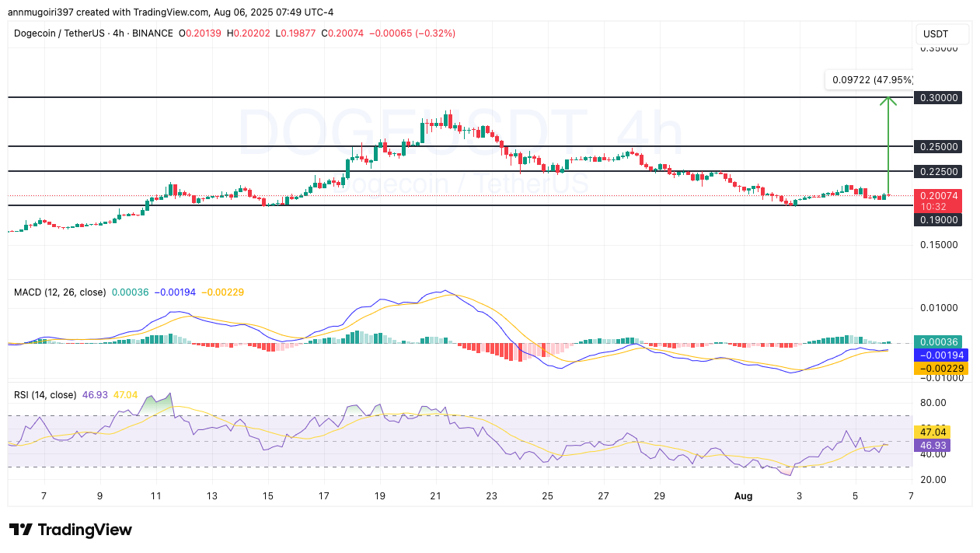This screenshot has width=980, height=553.
Task: Click the 0.19000 price level label
Action: [939, 220]
